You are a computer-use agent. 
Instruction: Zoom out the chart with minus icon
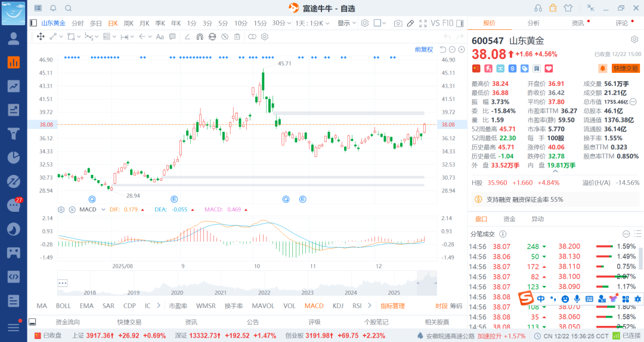point(452,50)
